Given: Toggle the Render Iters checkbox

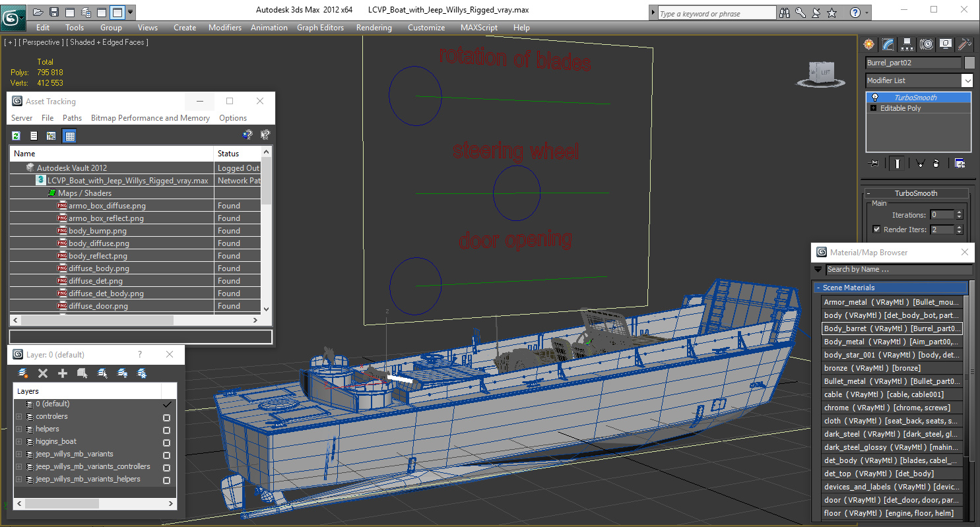Looking at the screenshot, I should (876, 230).
